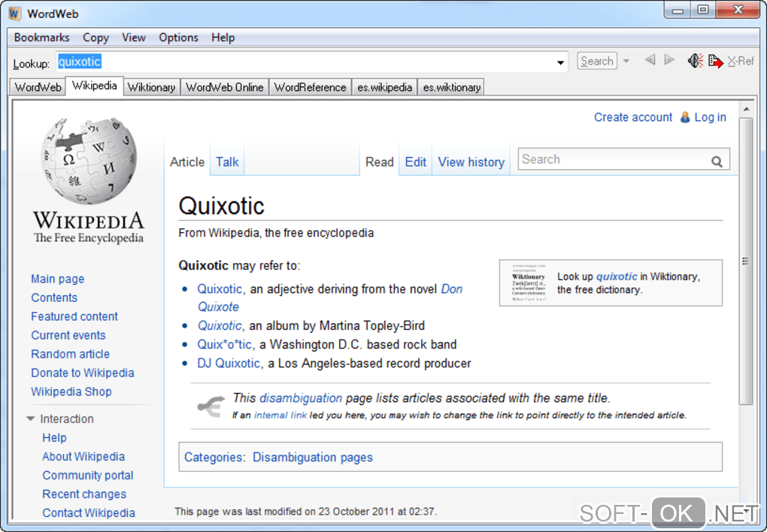Click the internal link hyperlink
Viewport: 767px width, 532px height.
click(x=280, y=415)
